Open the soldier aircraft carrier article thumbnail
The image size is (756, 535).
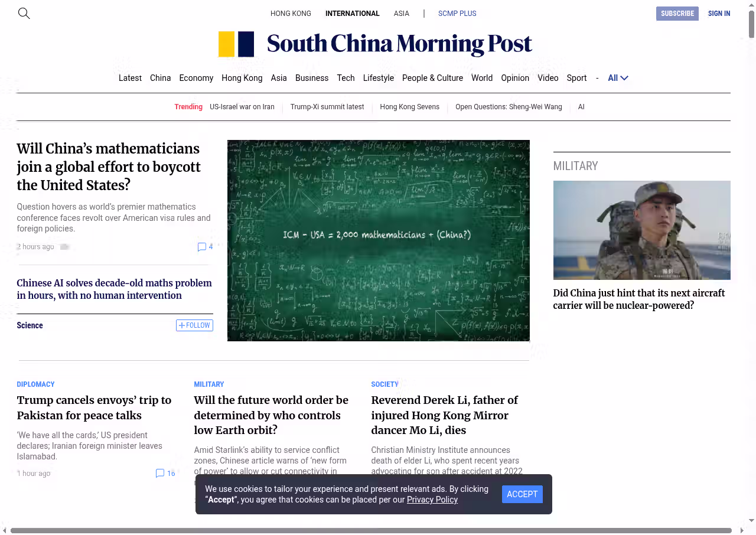[641, 230]
